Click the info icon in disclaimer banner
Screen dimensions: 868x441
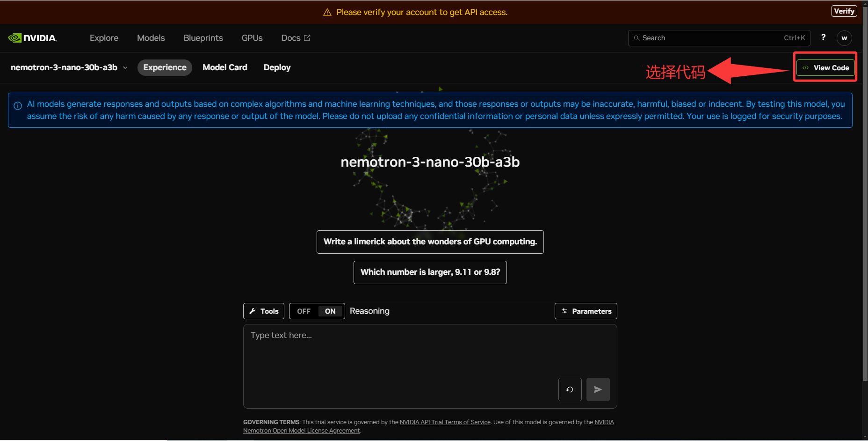(18, 106)
